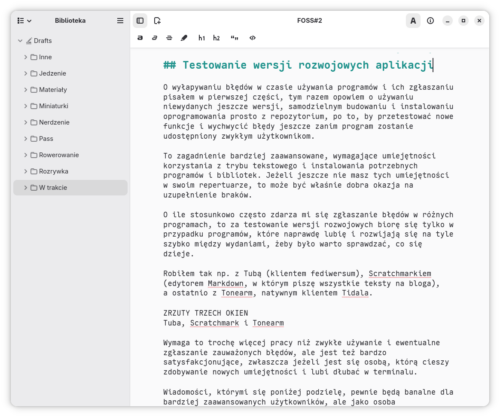The image size is (500, 417).
Task: Click the underlined word Markdown
Action: click(226, 283)
